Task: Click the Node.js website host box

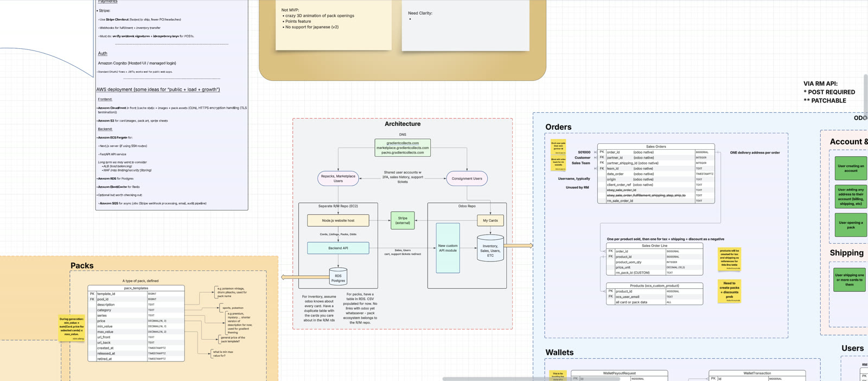Action: [338, 220]
